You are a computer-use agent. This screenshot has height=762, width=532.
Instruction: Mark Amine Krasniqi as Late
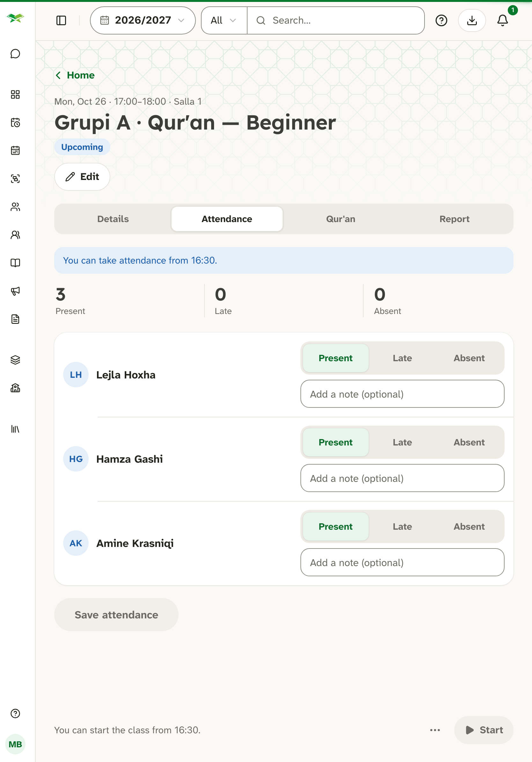(x=402, y=527)
